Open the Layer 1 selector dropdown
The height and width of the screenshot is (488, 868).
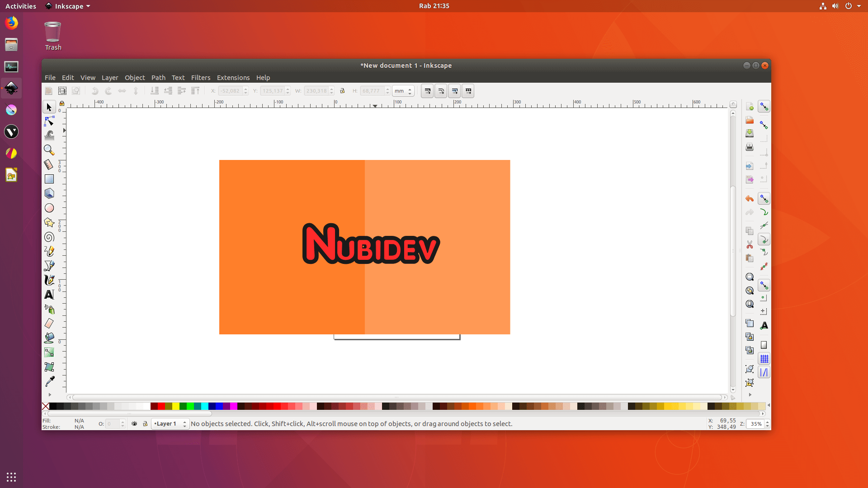[x=170, y=424]
